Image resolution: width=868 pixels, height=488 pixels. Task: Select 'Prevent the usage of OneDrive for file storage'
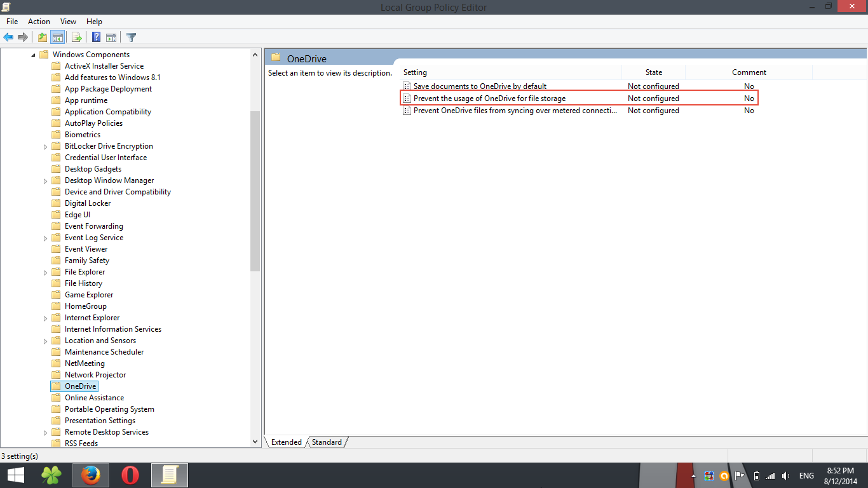[x=489, y=98]
